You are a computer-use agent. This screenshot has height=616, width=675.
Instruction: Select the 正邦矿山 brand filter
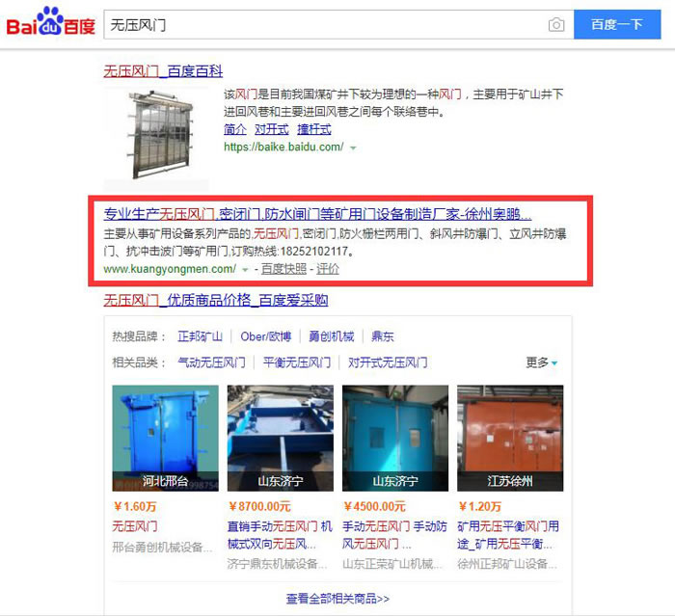click(201, 336)
